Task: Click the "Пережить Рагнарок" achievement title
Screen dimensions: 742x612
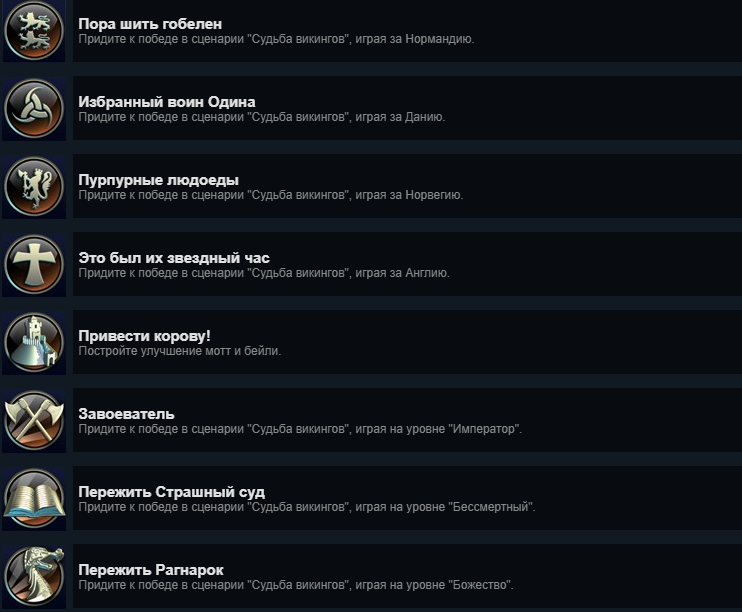Action: point(151,570)
